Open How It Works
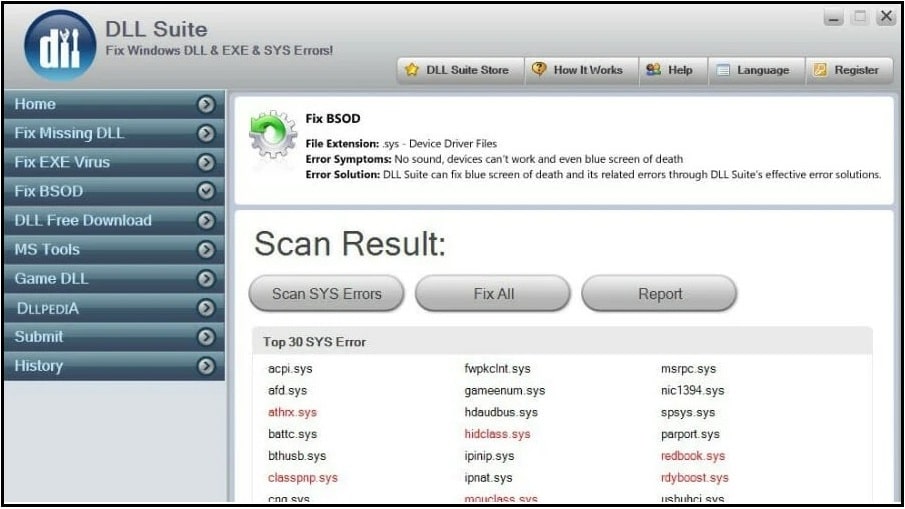Screen dimensions: 905x509 582,70
